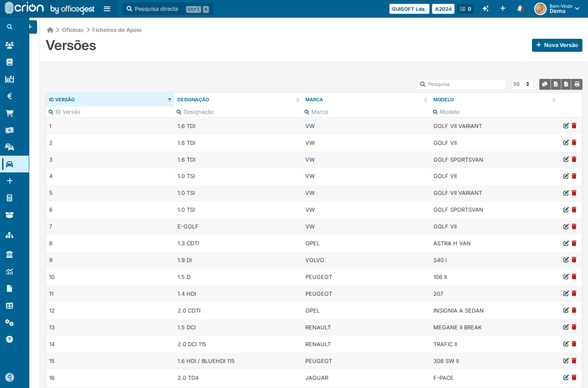588x388 pixels.
Task: Open the box/inventory sidebar icon
Action: (9, 215)
